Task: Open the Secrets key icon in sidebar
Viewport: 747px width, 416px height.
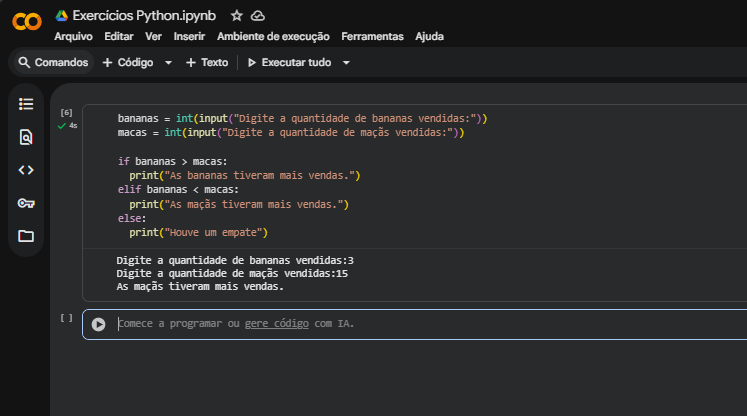Action: coord(26,203)
